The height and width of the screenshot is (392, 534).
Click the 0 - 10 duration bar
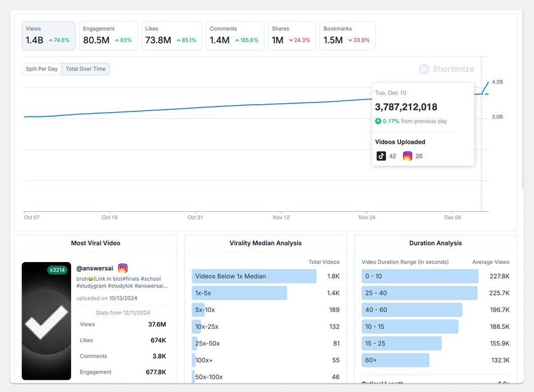[420, 276]
